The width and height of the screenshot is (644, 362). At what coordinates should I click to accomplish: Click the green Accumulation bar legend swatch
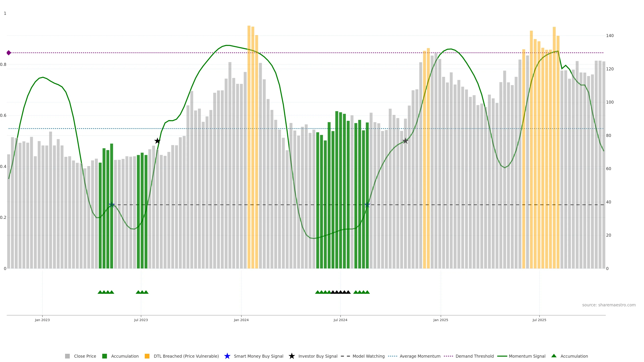click(x=104, y=356)
